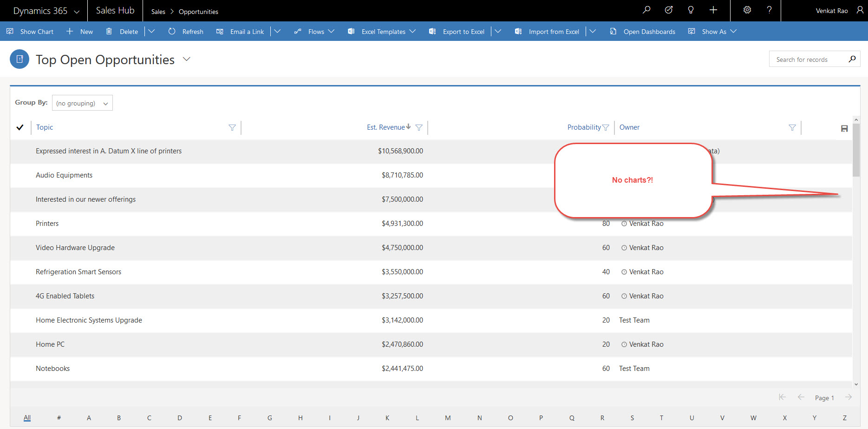The width and height of the screenshot is (868, 429).
Task: Open the Group By dropdown
Action: 82,103
